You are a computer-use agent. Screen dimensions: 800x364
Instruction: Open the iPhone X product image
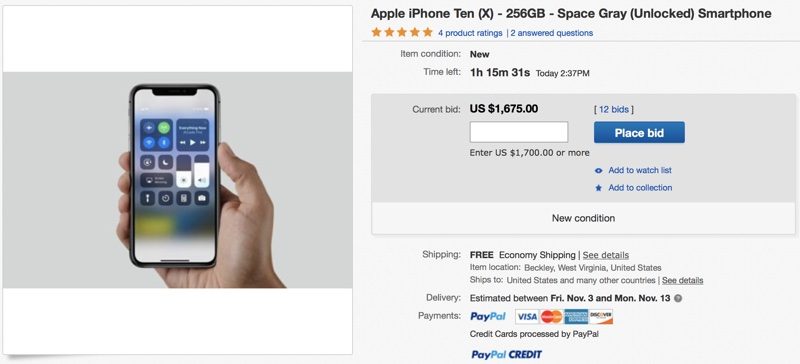pyautogui.click(x=178, y=180)
